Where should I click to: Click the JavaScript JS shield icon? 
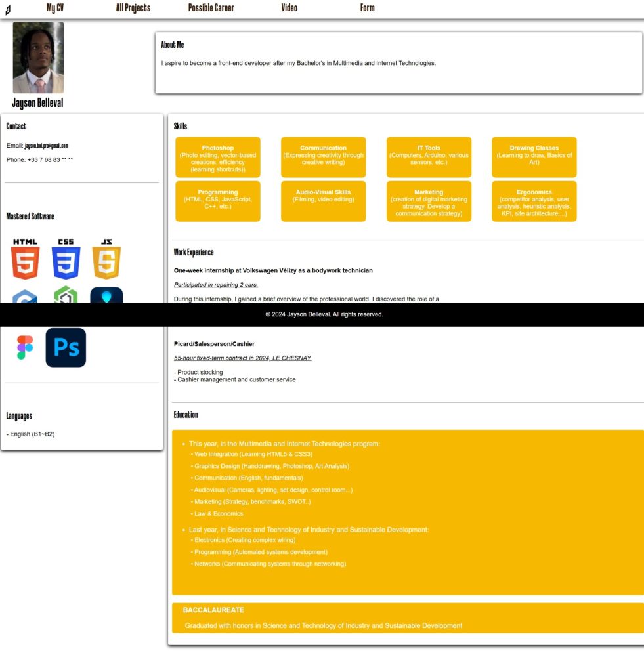[106, 259]
